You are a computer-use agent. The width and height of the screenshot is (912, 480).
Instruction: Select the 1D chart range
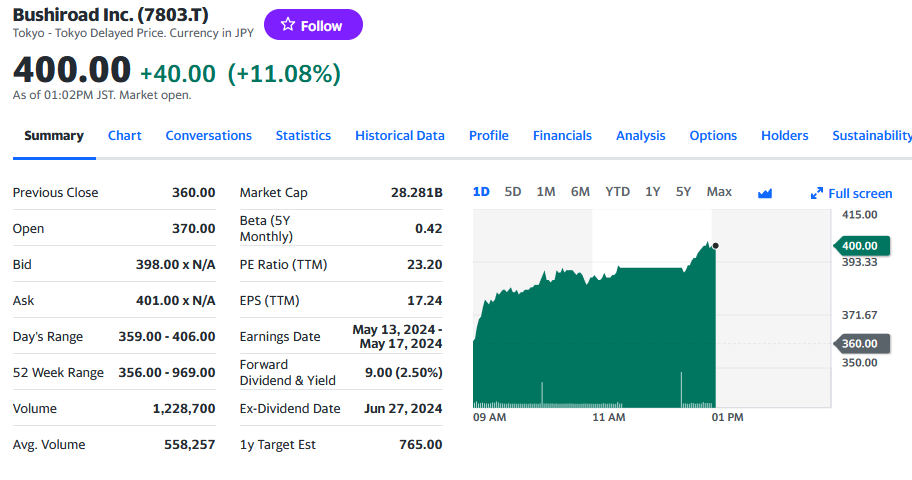(x=481, y=191)
